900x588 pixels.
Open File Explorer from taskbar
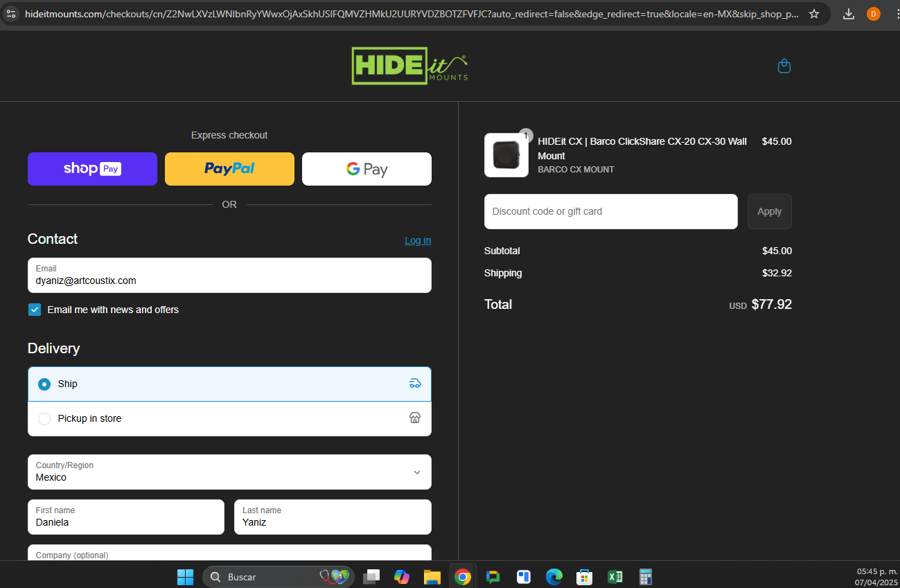[432, 577]
